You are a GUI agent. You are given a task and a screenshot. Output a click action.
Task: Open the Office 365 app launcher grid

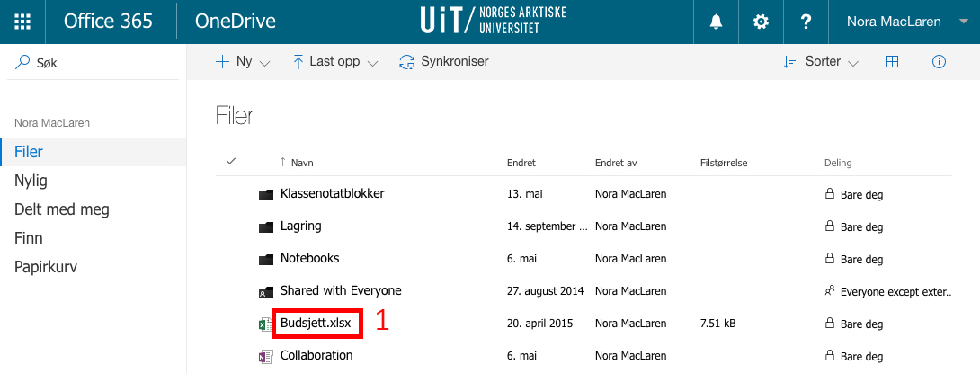coord(23,22)
